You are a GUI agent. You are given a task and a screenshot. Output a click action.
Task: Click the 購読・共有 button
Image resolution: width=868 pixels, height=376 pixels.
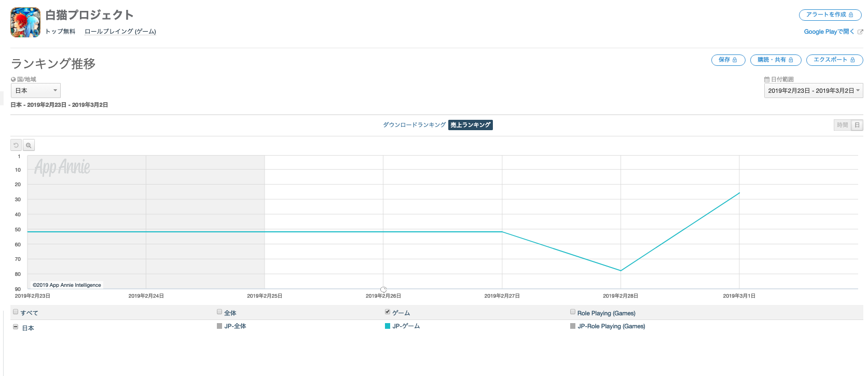tap(776, 60)
